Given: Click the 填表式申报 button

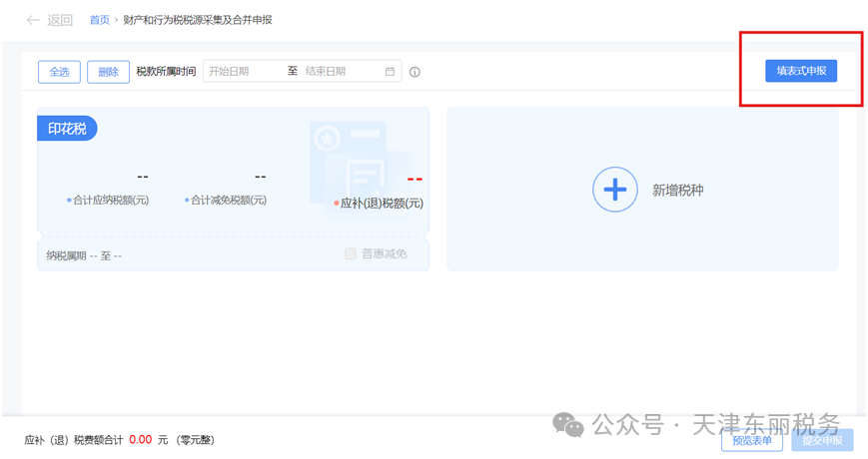Looking at the screenshot, I should (x=801, y=71).
